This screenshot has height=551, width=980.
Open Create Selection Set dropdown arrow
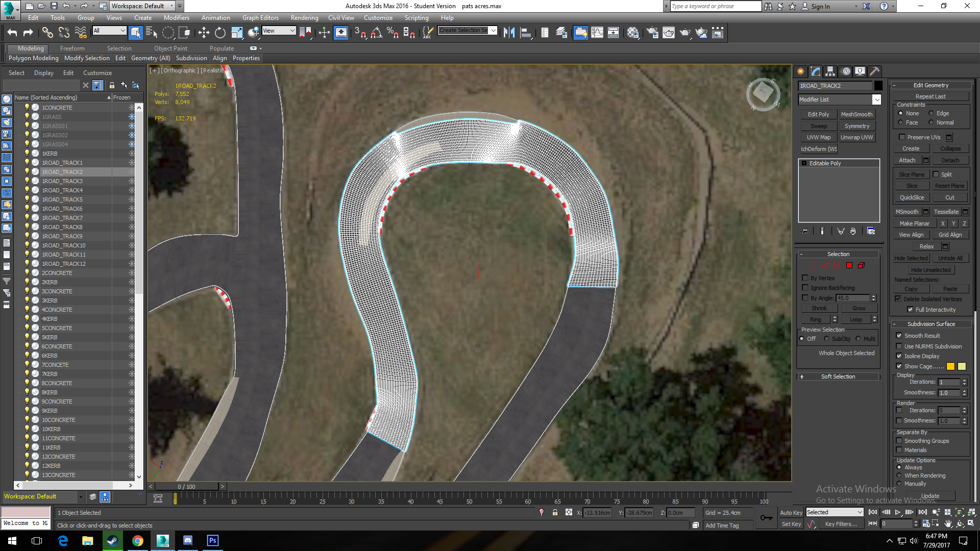click(x=493, y=31)
